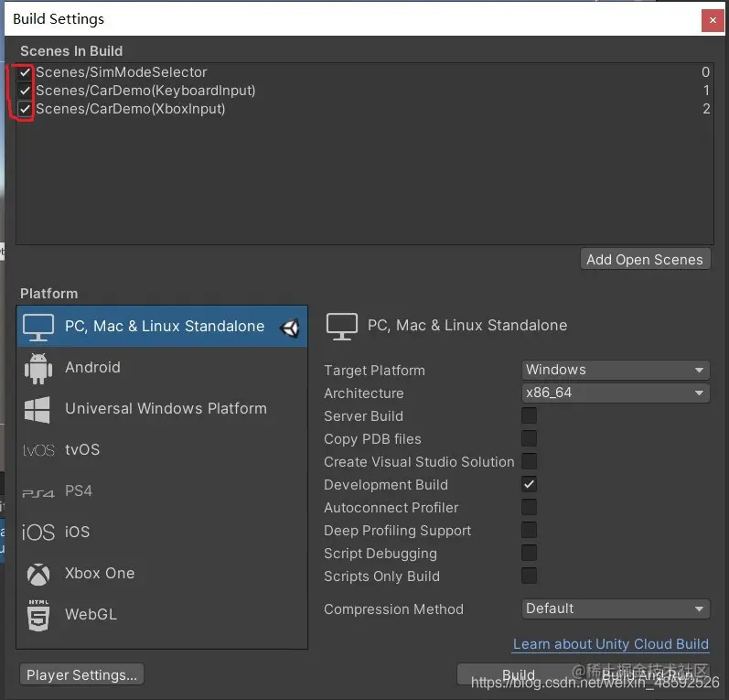The width and height of the screenshot is (729, 700).
Task: Click the tvOS platform icon
Action: coord(38,450)
